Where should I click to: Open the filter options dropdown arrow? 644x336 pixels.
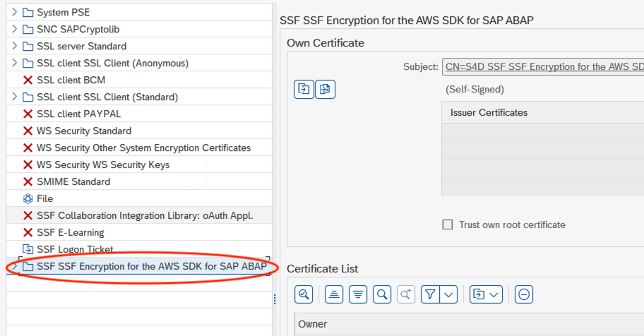click(x=448, y=294)
